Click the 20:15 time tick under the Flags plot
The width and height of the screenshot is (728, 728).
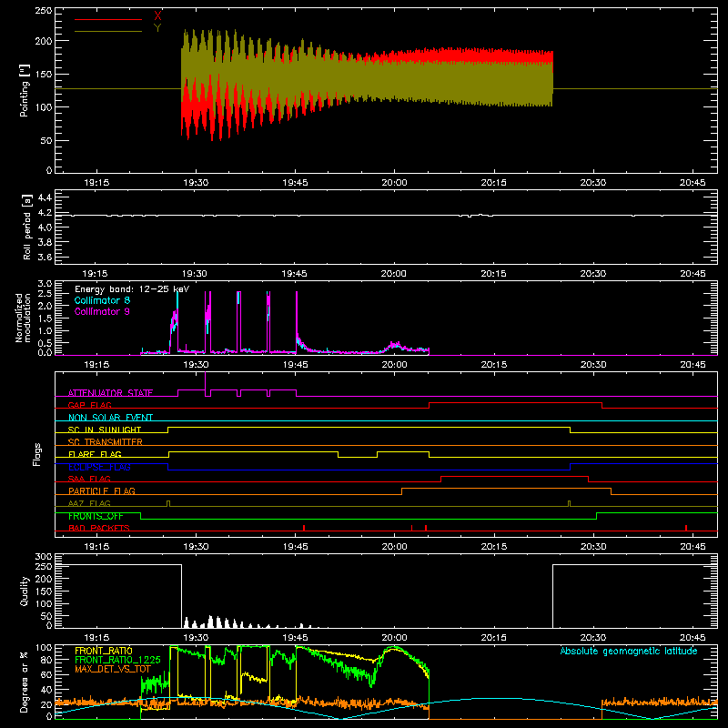click(x=494, y=547)
